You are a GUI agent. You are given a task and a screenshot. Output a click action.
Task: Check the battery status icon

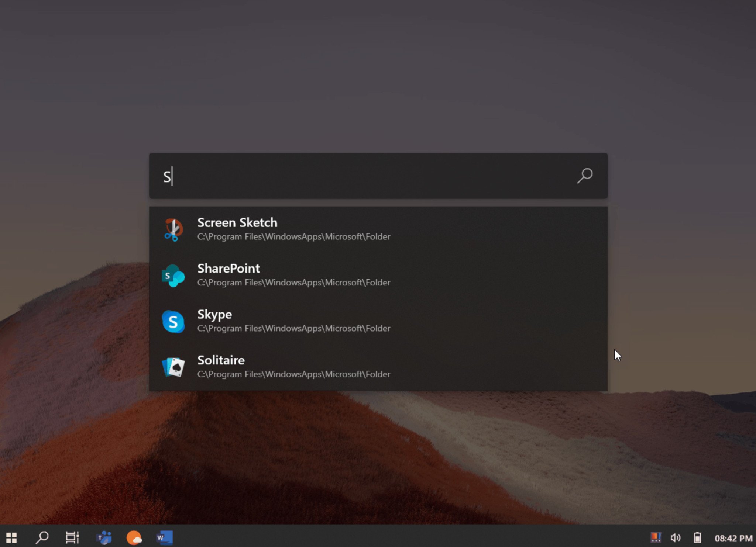point(697,537)
